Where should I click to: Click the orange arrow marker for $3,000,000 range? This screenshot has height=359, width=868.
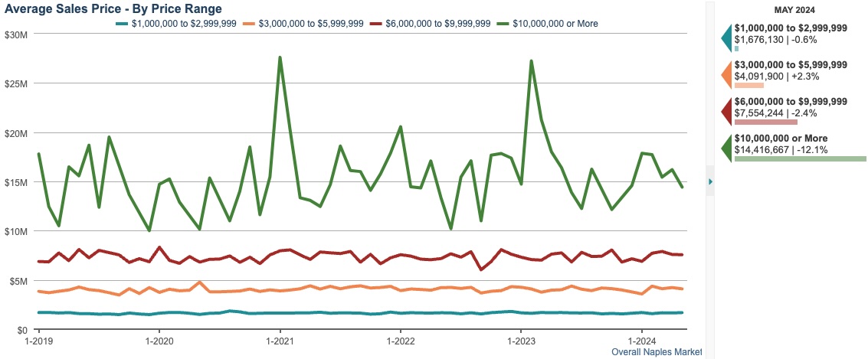pos(726,75)
